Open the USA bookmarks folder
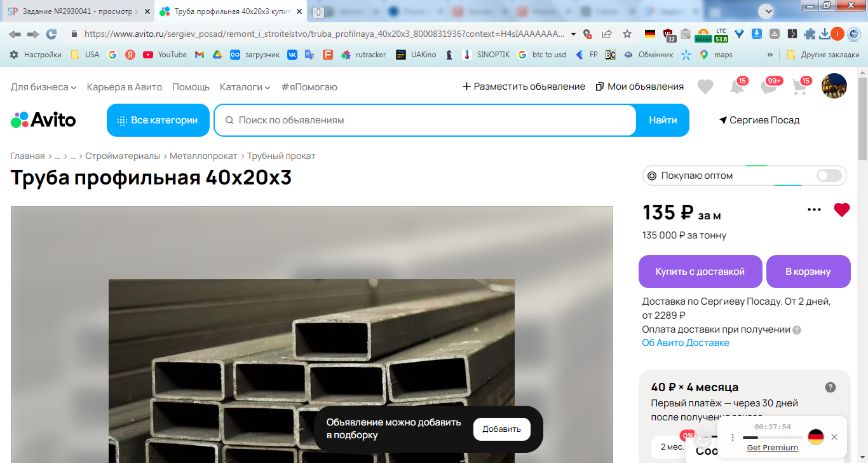Screen dimensions: 868x463 (85, 55)
